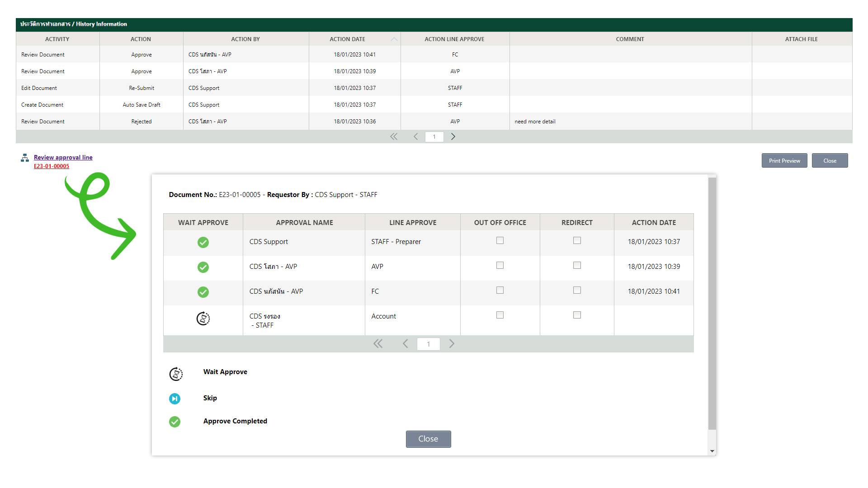Check Out Off Office for CDS Support row

coord(500,240)
